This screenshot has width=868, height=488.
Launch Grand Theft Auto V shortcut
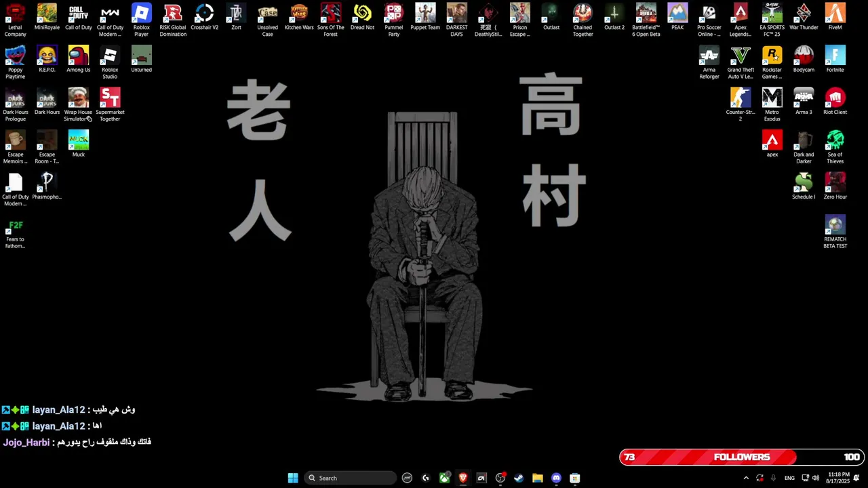(x=741, y=62)
